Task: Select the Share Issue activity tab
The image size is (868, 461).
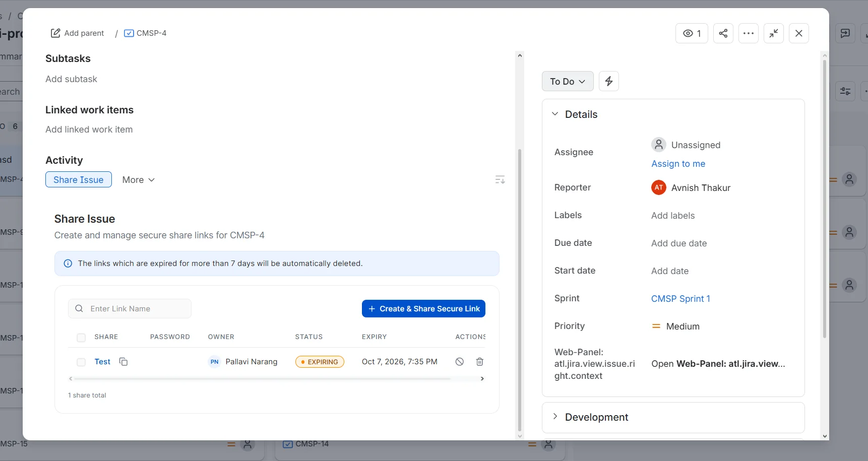Action: click(x=79, y=180)
